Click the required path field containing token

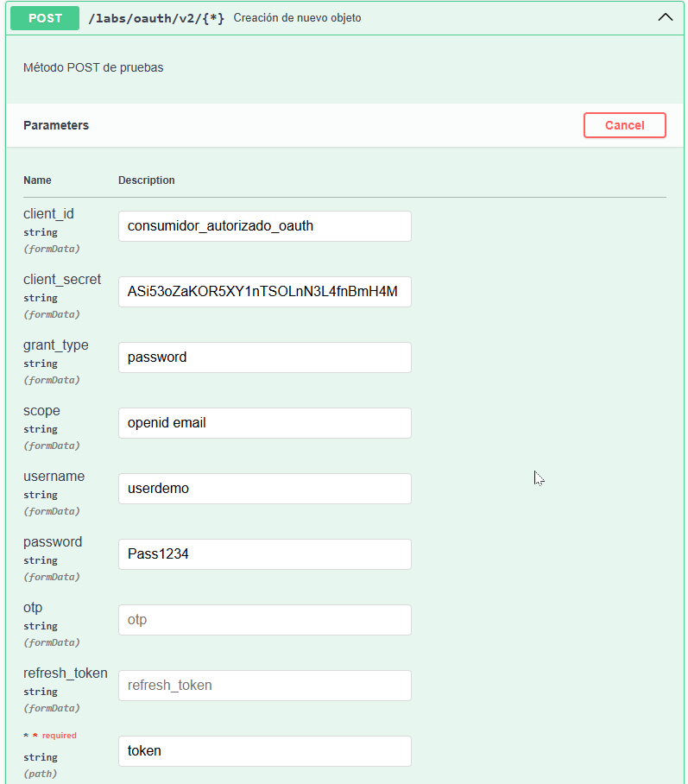tap(264, 751)
